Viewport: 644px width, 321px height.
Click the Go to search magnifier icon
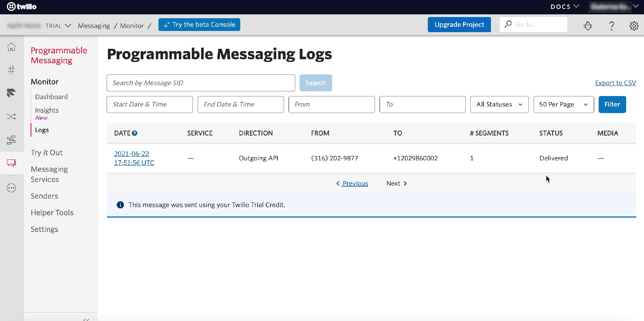point(508,24)
